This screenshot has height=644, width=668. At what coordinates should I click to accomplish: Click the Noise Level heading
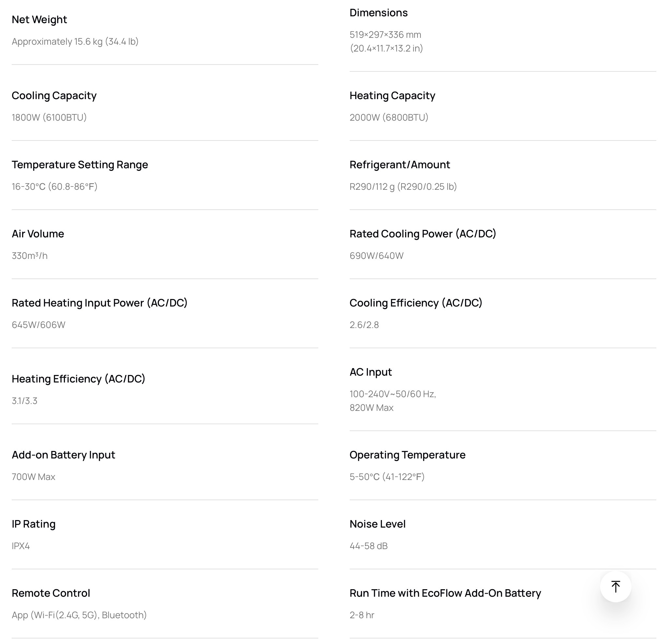click(377, 524)
